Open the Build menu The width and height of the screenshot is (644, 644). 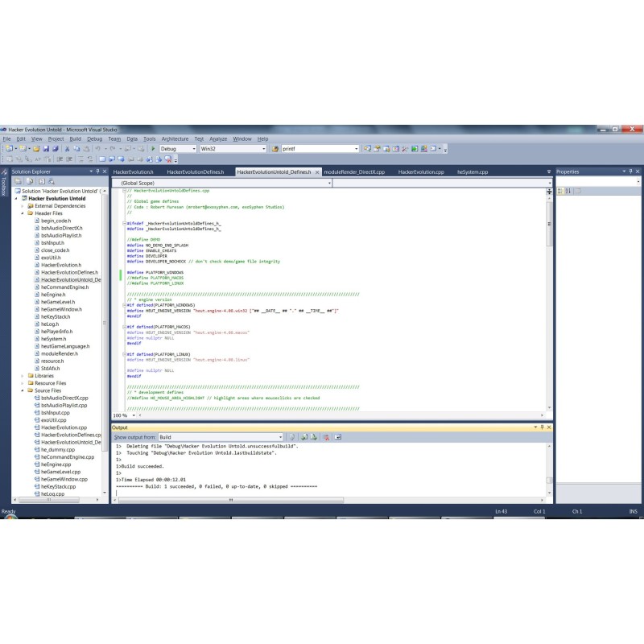tap(75, 138)
